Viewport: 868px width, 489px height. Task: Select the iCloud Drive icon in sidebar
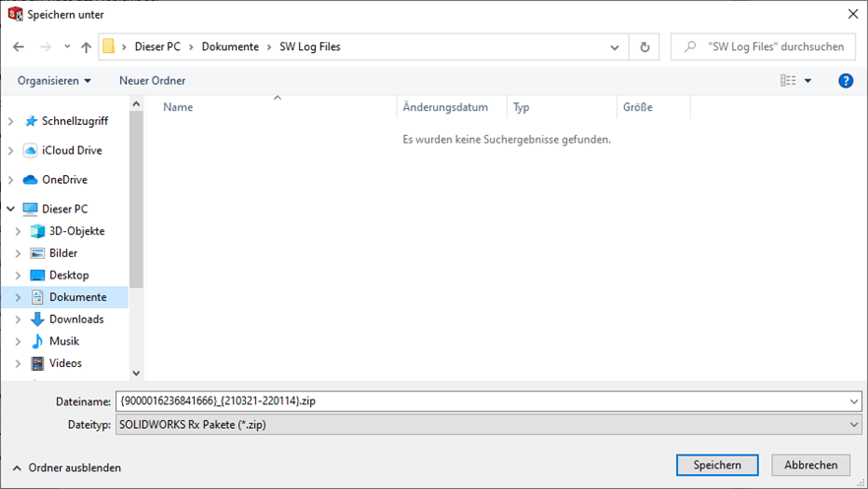[31, 151]
